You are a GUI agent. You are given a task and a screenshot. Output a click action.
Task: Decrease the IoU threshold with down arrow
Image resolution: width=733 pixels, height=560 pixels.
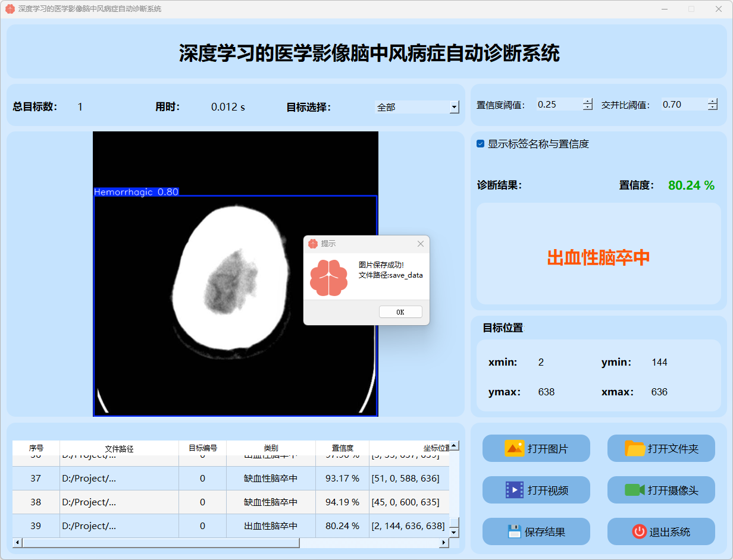click(x=713, y=108)
